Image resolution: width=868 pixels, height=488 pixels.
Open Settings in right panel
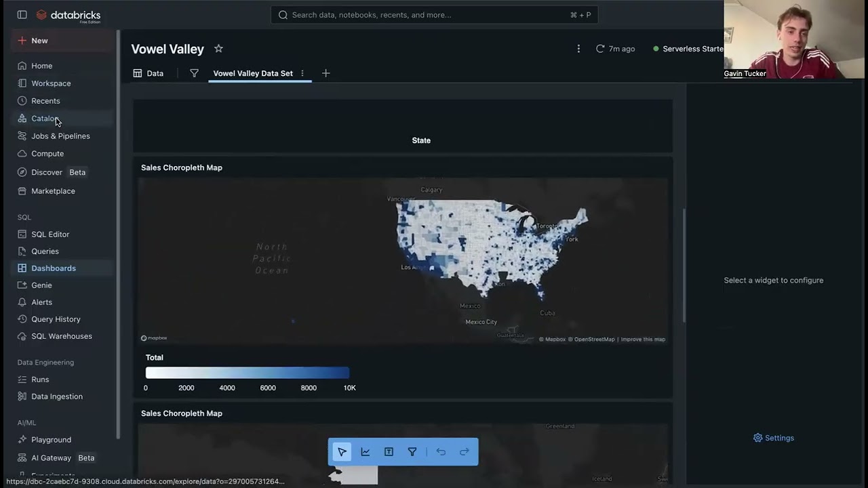click(x=774, y=438)
